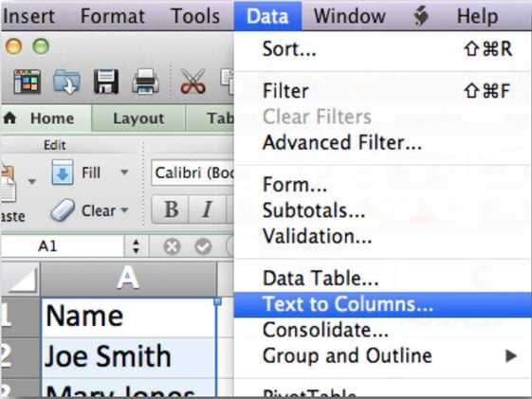Screen dimensions: 532x399
Task: Select Data Table... menu entry
Action: click(383, 279)
